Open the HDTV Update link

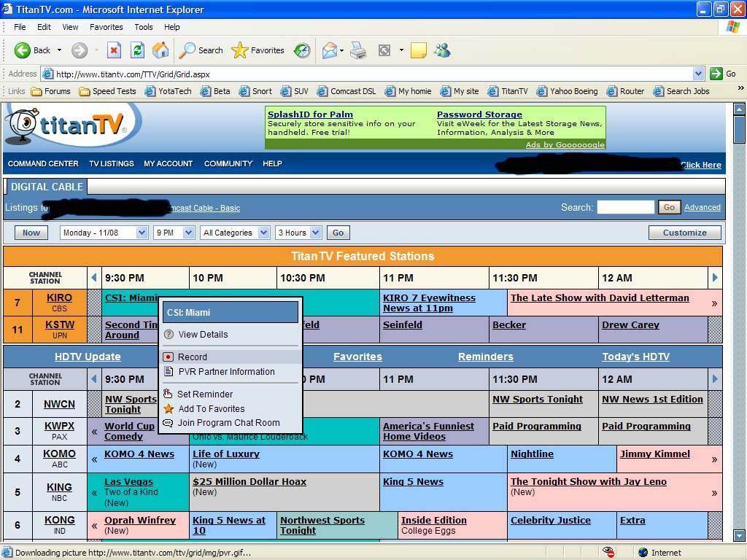point(88,357)
